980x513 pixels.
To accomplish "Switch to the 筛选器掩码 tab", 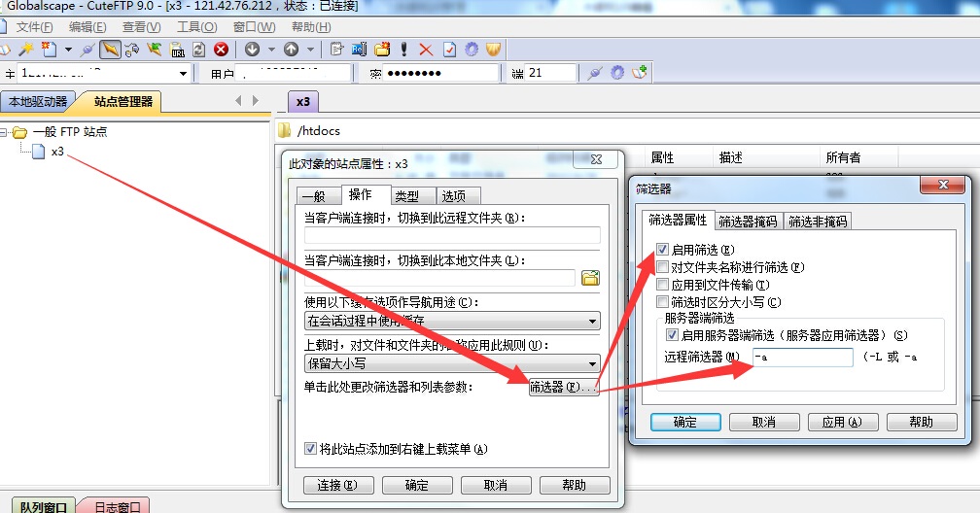I will 748,222.
